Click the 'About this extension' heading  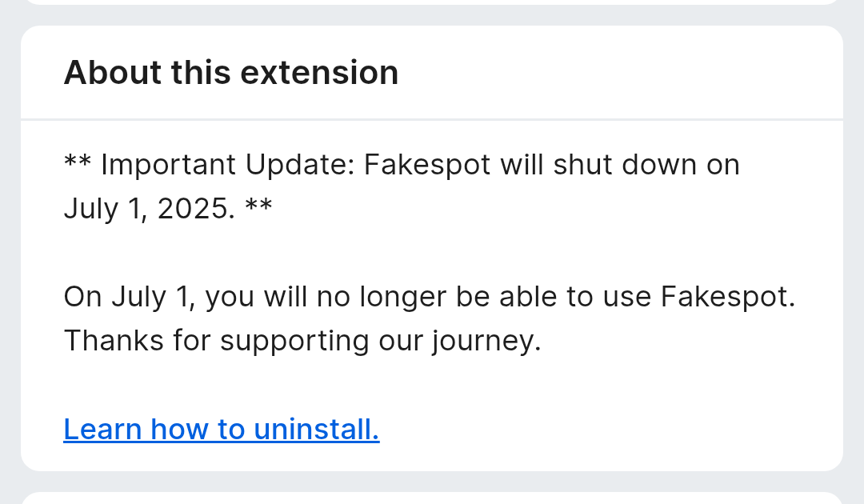pyautogui.click(x=231, y=73)
